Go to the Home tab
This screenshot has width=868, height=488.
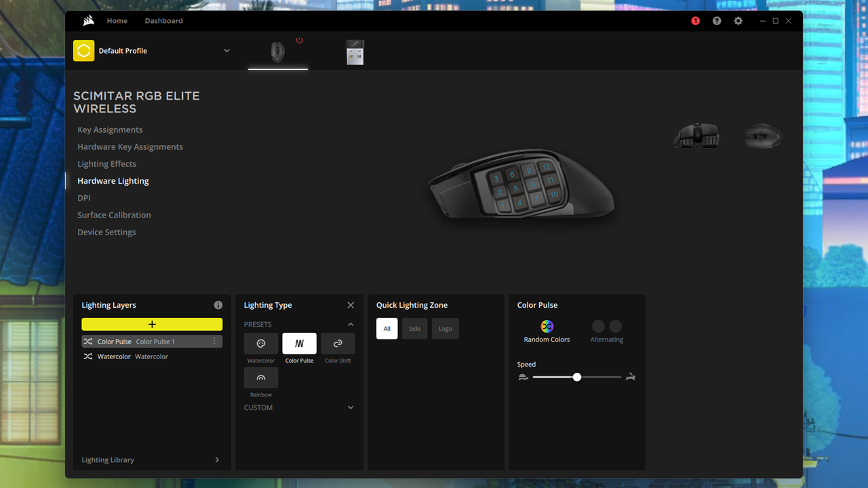(117, 21)
